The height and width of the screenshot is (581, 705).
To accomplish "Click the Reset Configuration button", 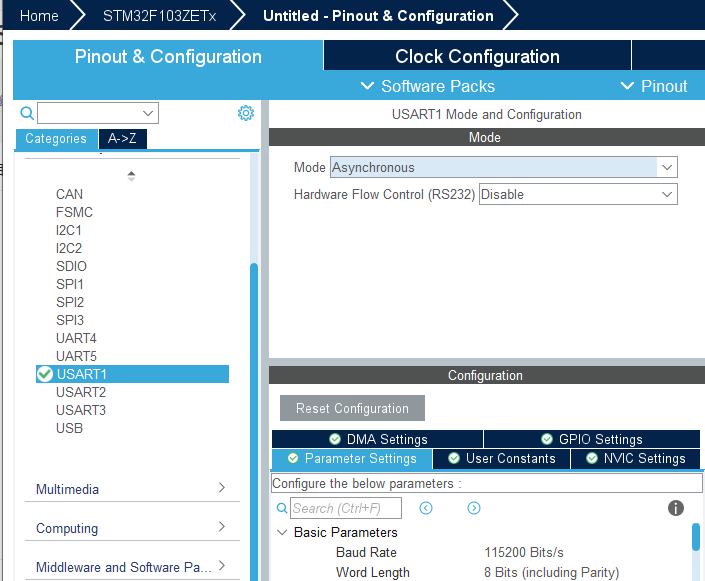I will [352, 408].
